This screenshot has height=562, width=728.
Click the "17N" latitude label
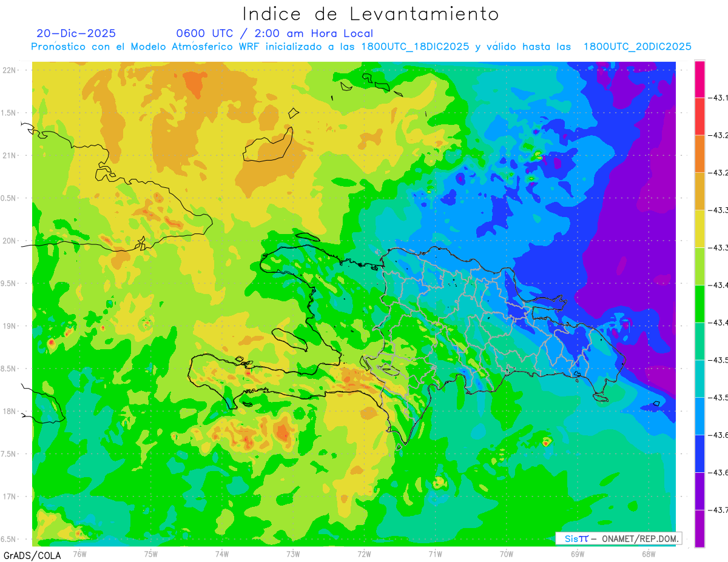tap(10, 497)
